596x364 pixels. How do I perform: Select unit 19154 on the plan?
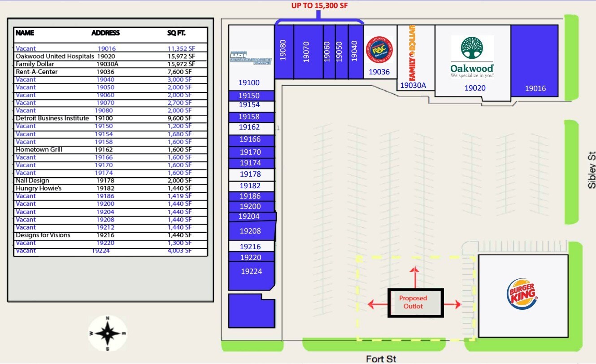251,106
